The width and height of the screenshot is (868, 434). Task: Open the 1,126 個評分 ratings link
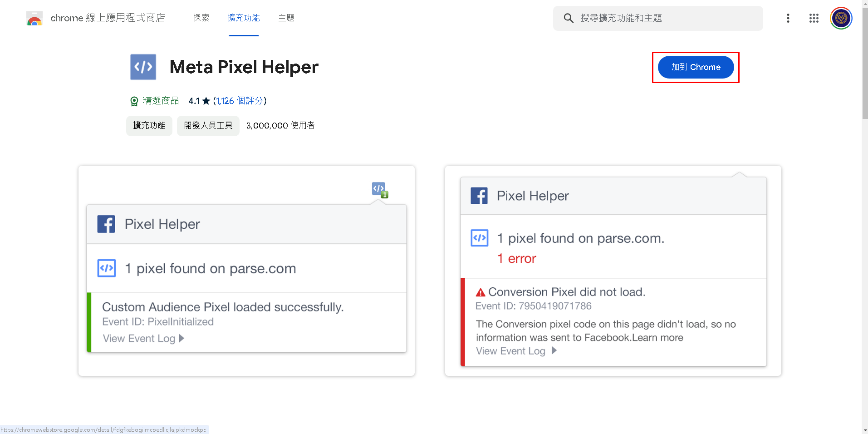click(x=240, y=101)
